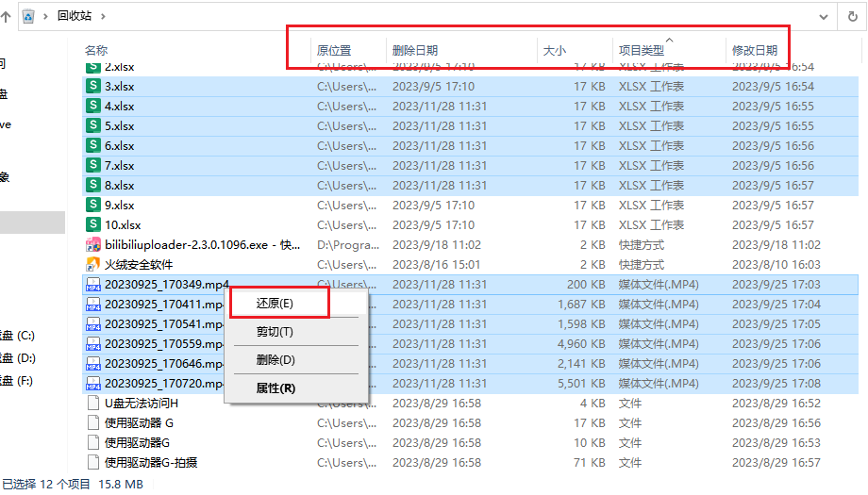The image size is (868, 495).
Task: Click the 10.xlsx file icon
Action: tap(93, 224)
